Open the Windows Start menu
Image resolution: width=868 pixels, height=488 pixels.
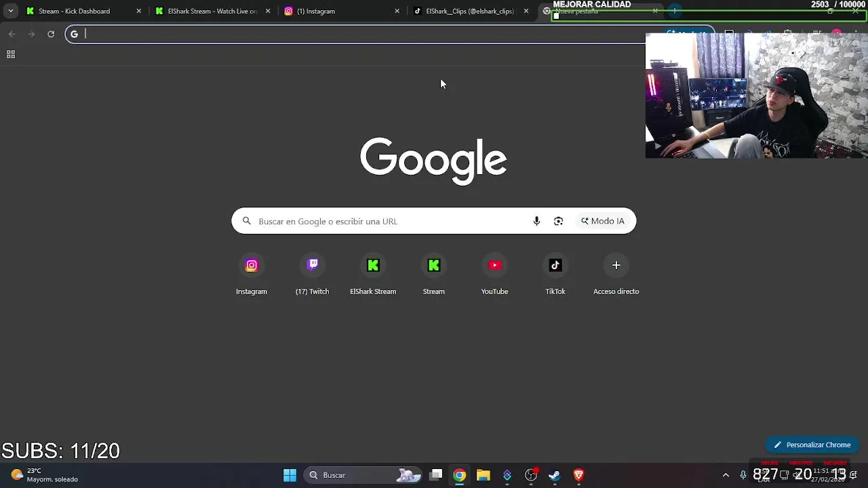pos(290,475)
